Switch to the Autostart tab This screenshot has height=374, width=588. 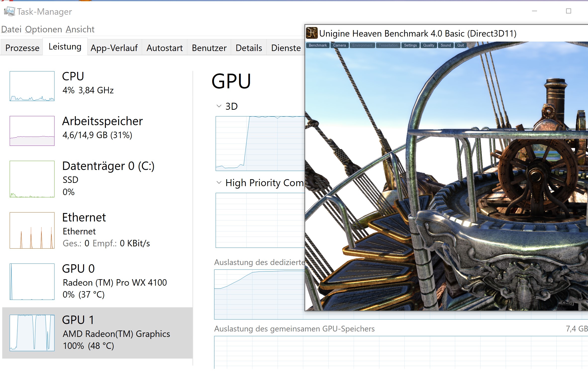(164, 48)
